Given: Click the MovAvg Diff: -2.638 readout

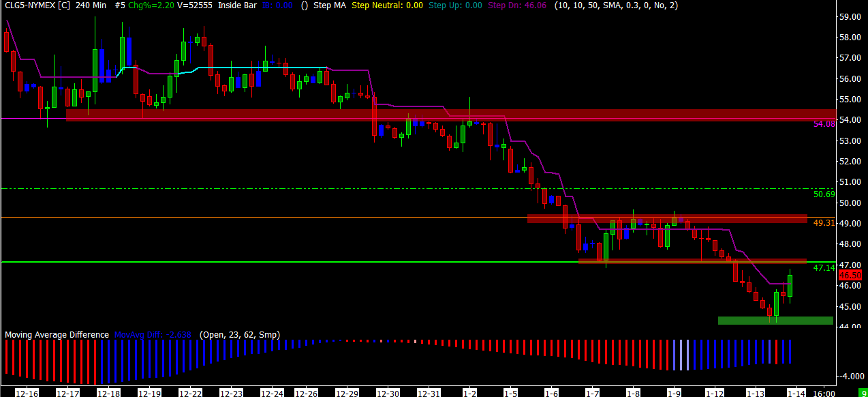Looking at the screenshot, I should [153, 335].
